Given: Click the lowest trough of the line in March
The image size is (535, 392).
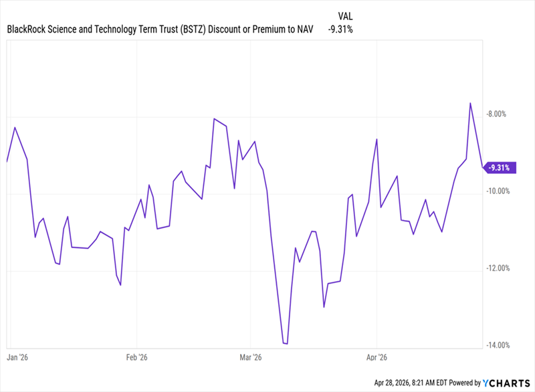Looking at the screenshot, I should [286, 344].
